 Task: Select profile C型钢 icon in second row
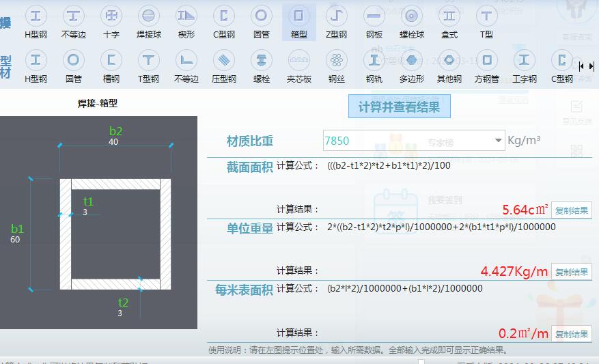[x=562, y=66]
